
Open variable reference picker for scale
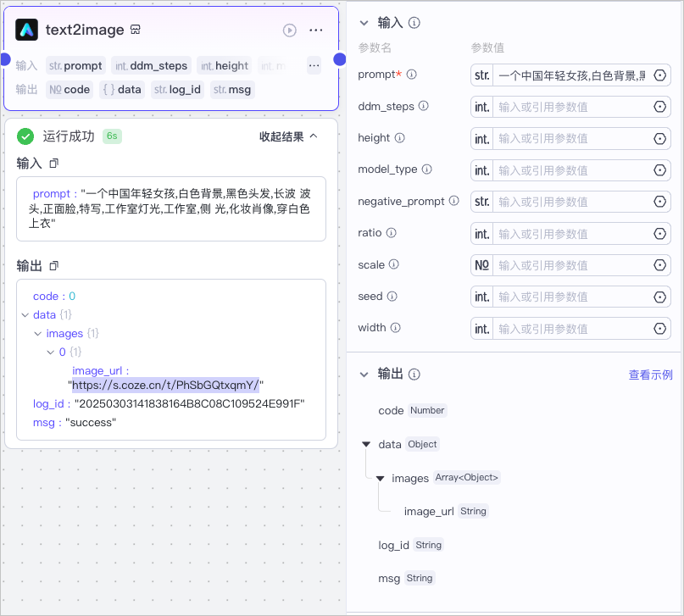[659, 265]
